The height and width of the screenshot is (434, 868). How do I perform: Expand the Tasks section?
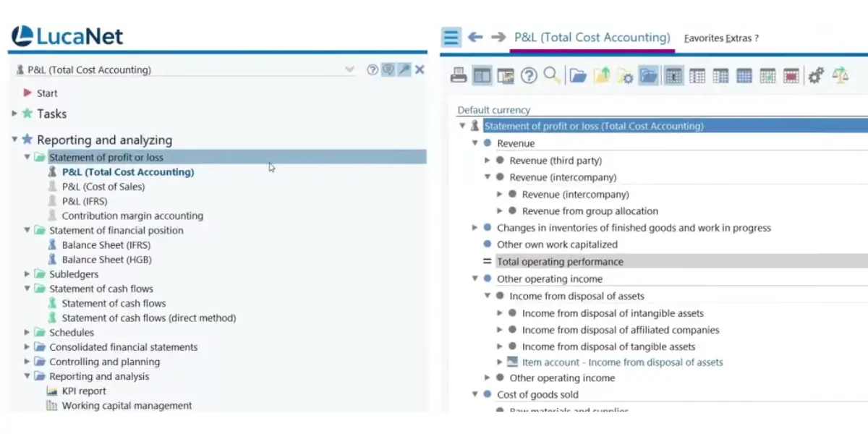14,114
